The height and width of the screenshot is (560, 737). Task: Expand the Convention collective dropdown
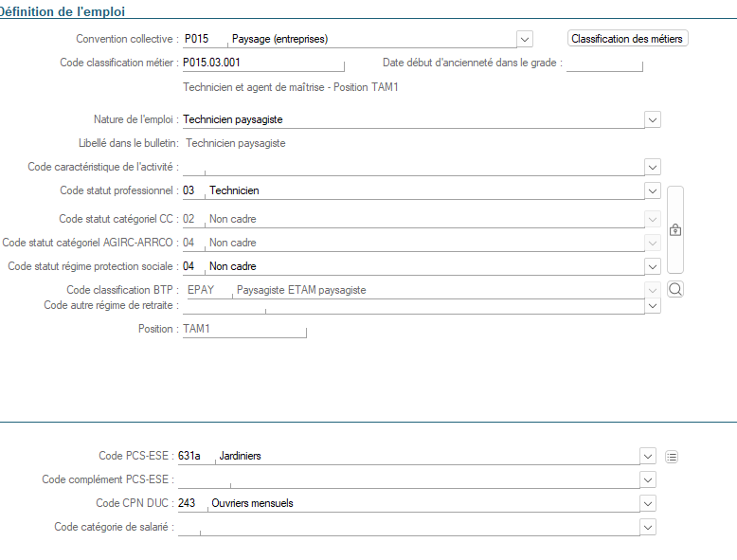point(525,39)
